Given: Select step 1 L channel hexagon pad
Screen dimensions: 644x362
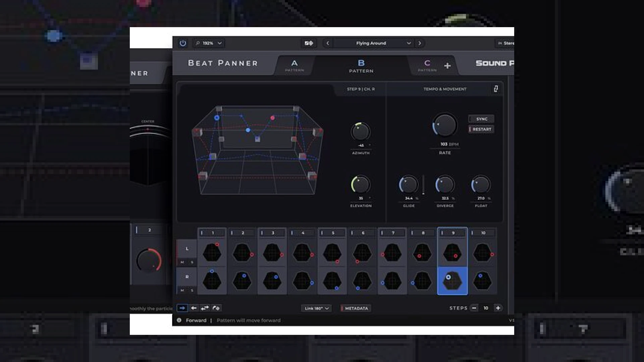Looking at the screenshot, I should 212,252.
